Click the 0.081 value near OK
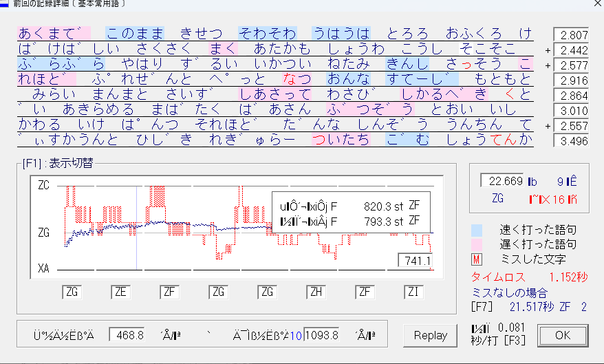 pos(512,328)
